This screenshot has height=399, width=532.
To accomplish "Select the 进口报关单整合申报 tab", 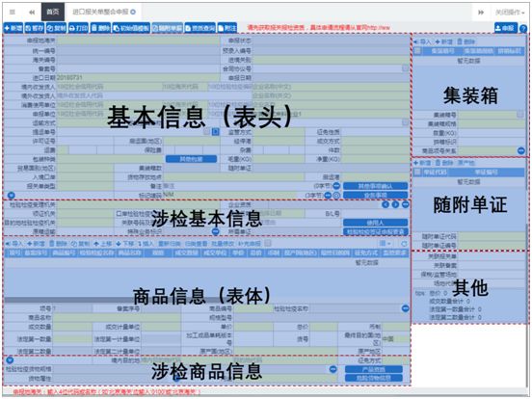I will 103,12.
